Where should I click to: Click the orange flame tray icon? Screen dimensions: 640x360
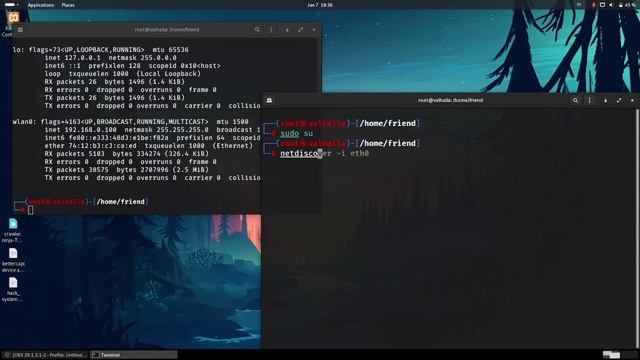593,5
